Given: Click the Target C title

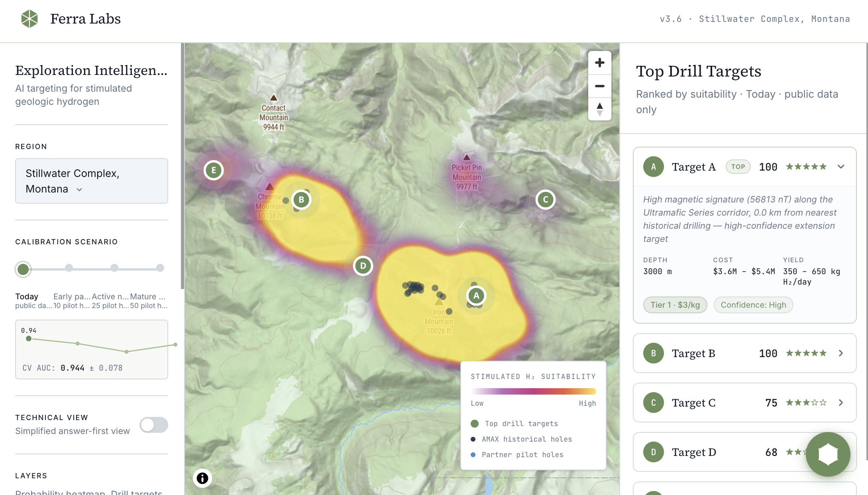Looking at the screenshot, I should (x=693, y=403).
